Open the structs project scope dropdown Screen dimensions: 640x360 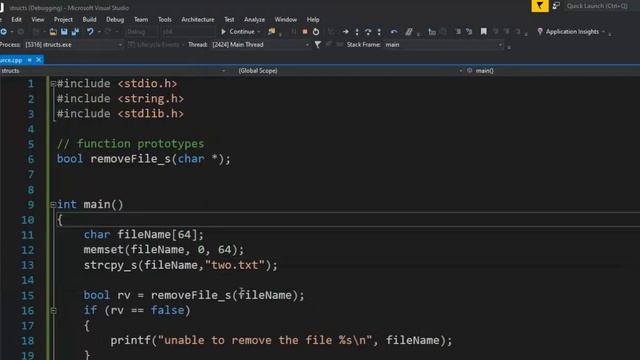113,71
